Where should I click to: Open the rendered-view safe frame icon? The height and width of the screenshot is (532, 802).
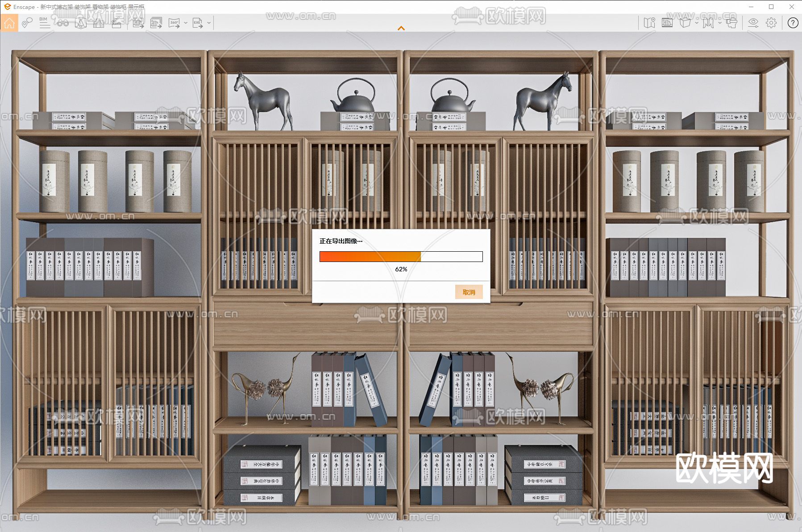tap(667, 23)
